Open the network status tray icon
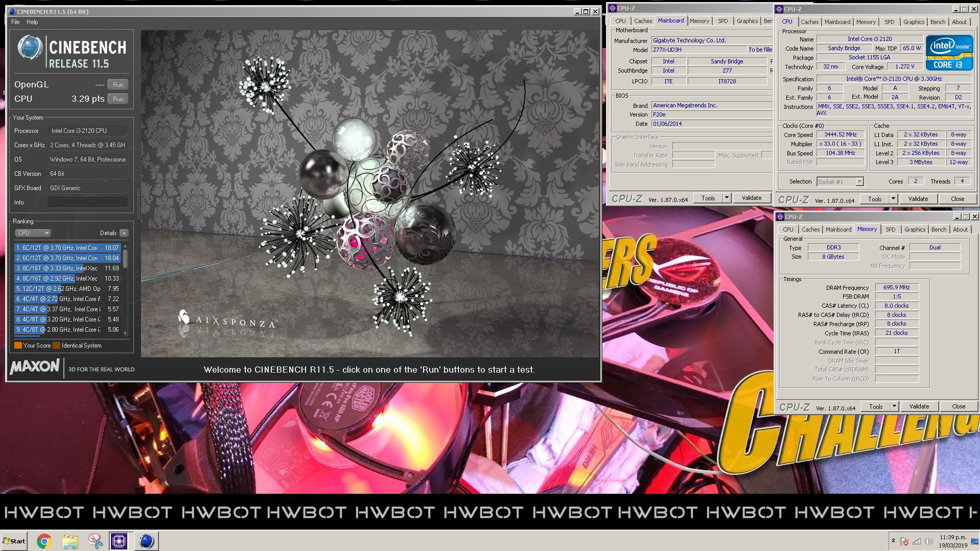 tap(917, 541)
